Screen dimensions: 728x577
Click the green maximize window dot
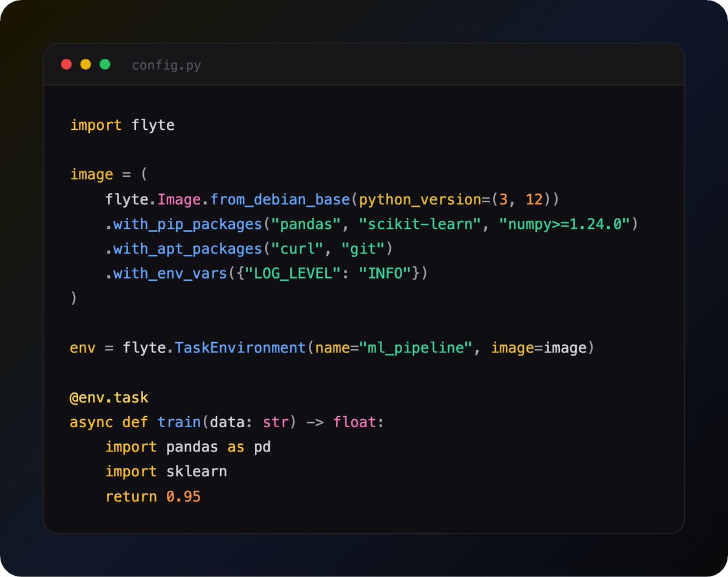(105, 64)
